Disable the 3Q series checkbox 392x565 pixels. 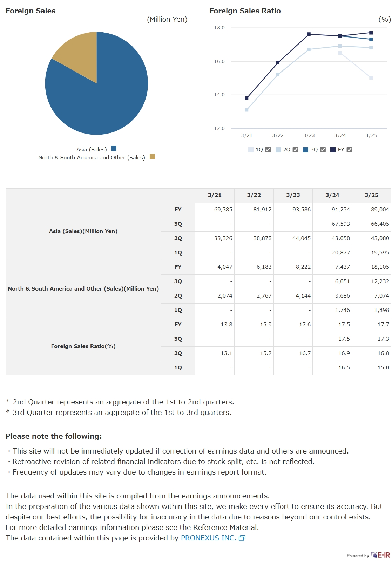click(x=323, y=150)
